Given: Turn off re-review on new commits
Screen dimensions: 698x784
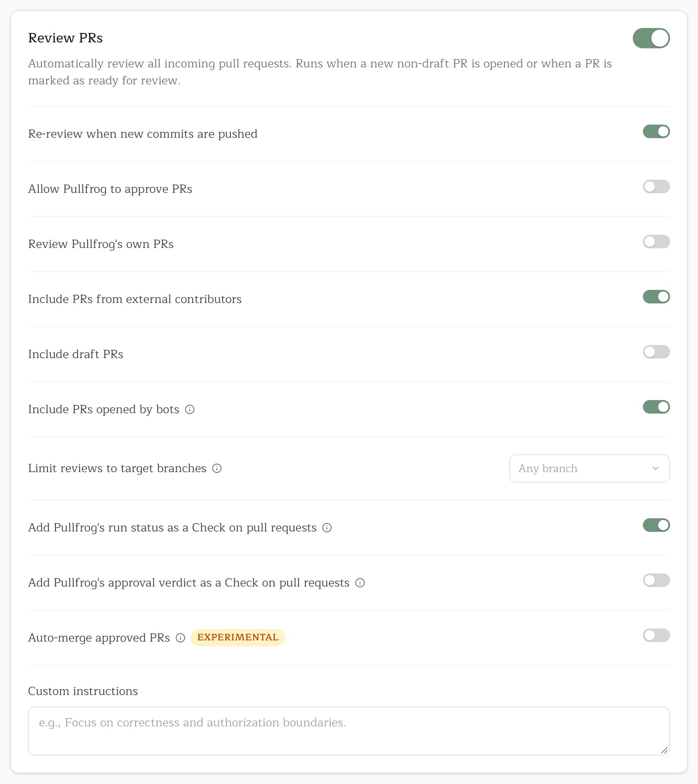Looking at the screenshot, I should coord(656,131).
